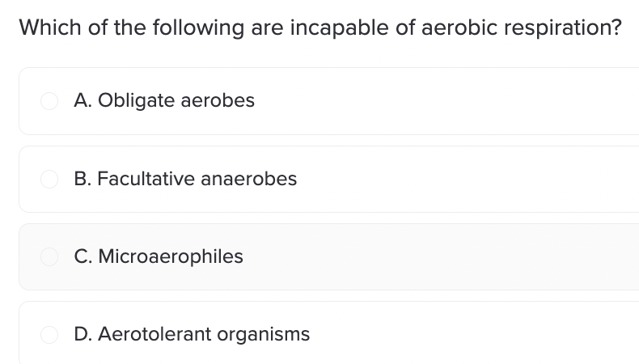Click the word 'organisms' in option D
This screenshot has width=639, height=364.
pos(263,336)
